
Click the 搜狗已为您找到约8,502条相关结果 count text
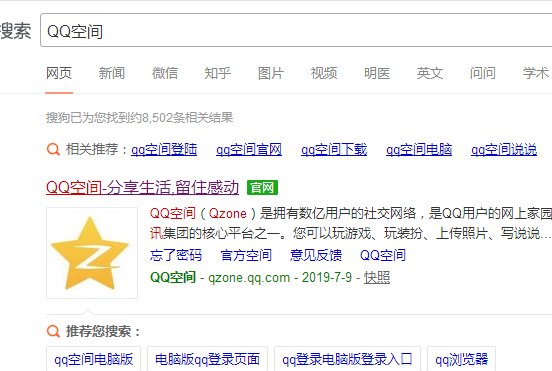[x=139, y=118]
